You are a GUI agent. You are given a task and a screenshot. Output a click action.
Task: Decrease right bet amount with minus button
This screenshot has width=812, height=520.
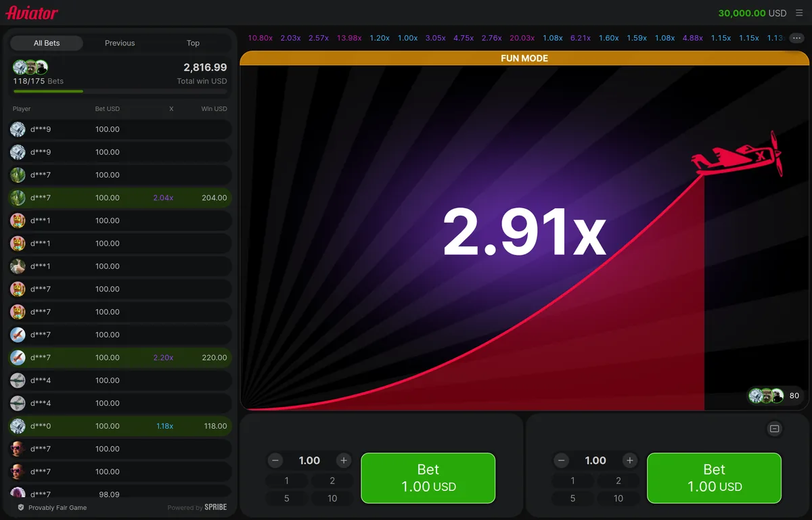click(x=562, y=460)
